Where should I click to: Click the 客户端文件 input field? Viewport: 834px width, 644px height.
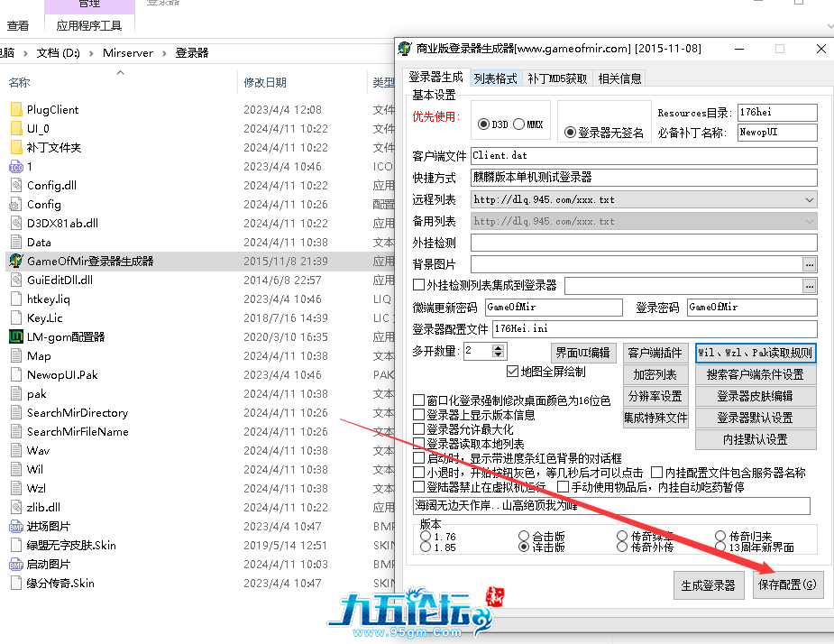pos(644,155)
